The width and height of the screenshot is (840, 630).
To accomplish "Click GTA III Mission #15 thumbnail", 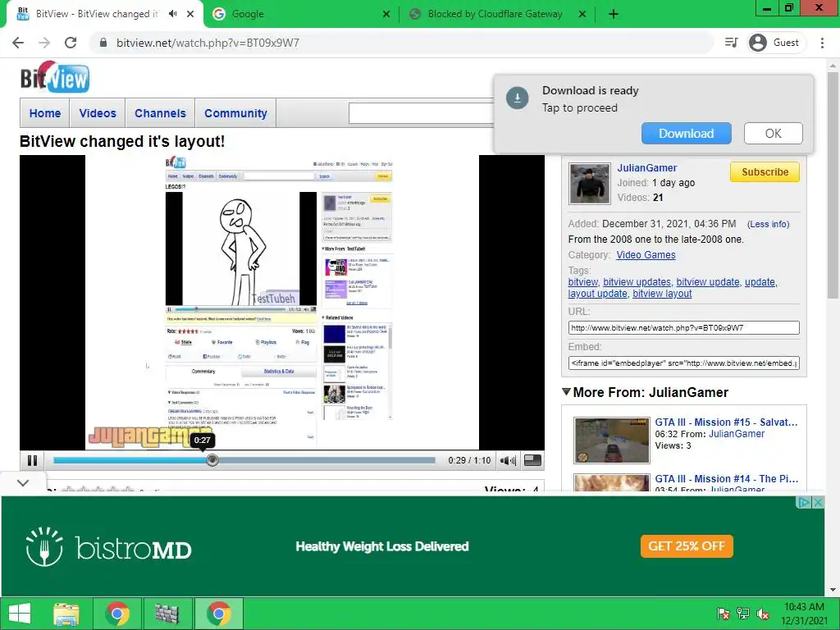I will point(611,441).
